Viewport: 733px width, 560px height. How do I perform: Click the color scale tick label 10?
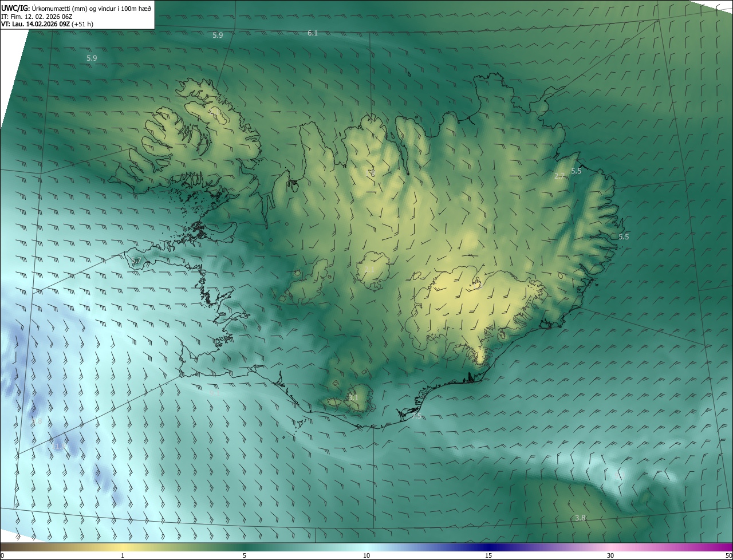[x=366, y=556]
